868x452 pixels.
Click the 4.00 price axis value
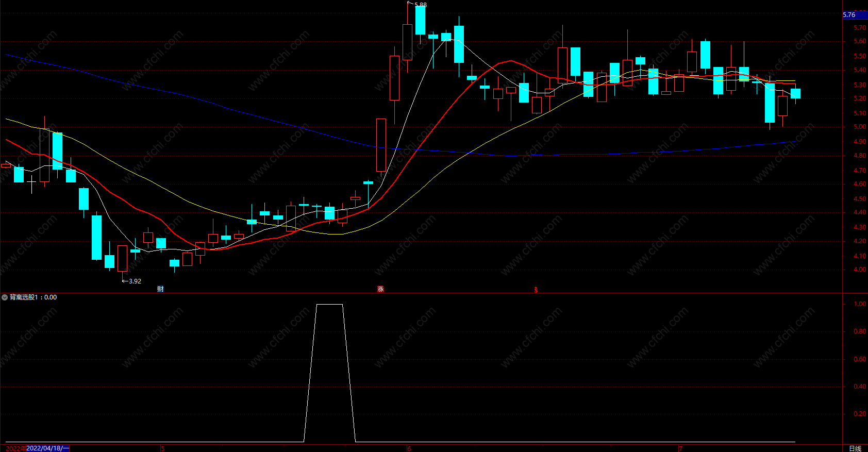pos(860,270)
